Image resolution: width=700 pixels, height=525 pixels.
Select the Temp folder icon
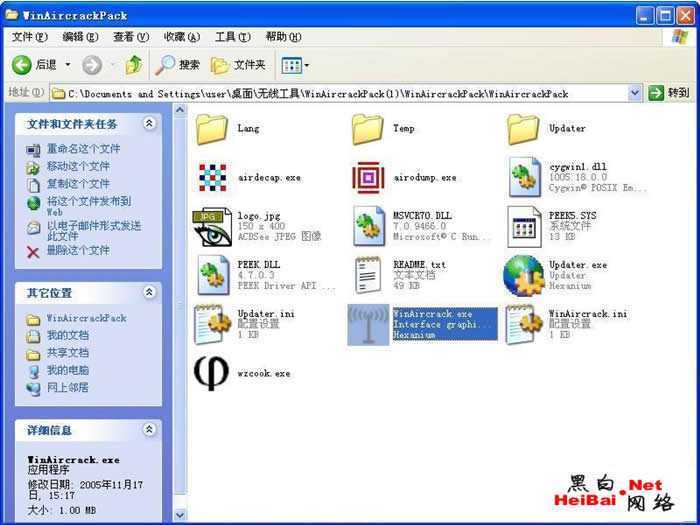pos(367,129)
